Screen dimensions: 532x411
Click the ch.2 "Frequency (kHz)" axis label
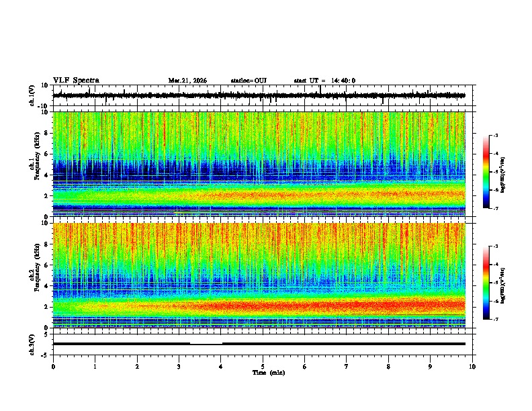[x=38, y=267]
